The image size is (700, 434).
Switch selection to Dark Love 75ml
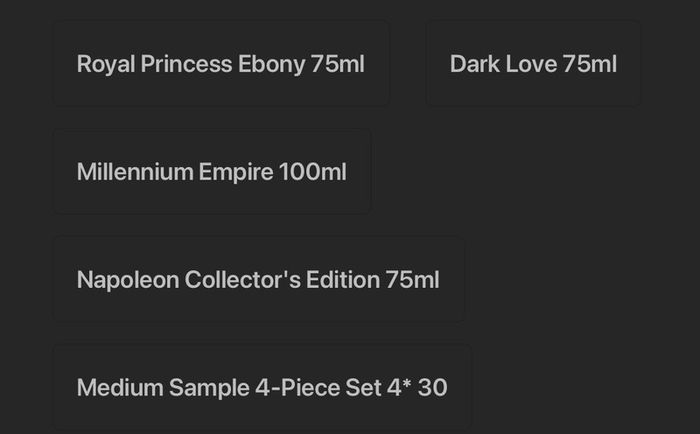(533, 63)
